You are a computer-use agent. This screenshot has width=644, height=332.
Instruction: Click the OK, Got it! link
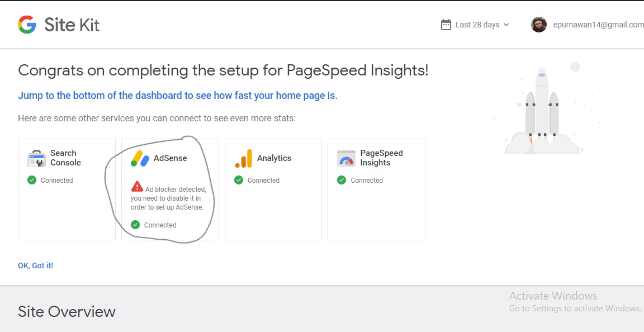35,265
